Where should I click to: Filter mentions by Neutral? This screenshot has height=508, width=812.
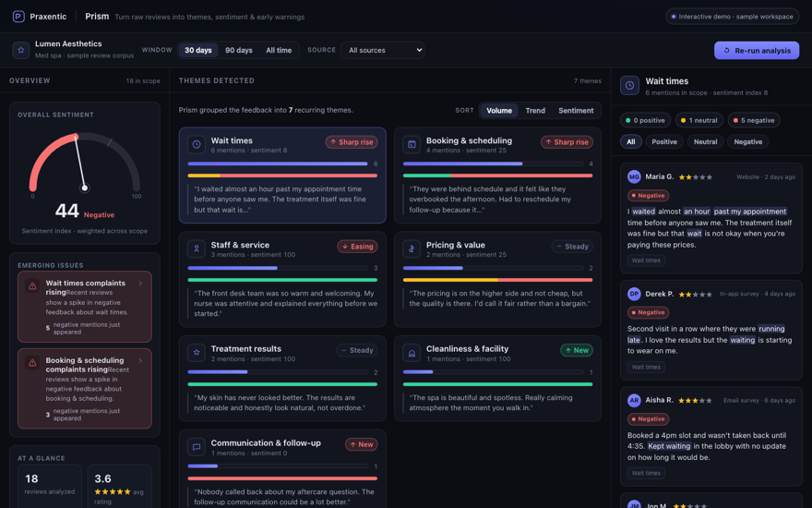coord(705,141)
